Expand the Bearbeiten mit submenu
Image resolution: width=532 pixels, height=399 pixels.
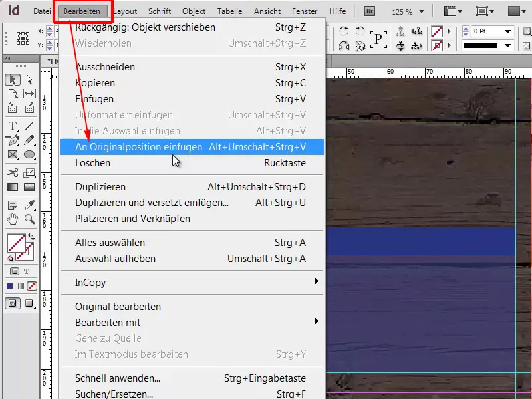[x=317, y=321]
